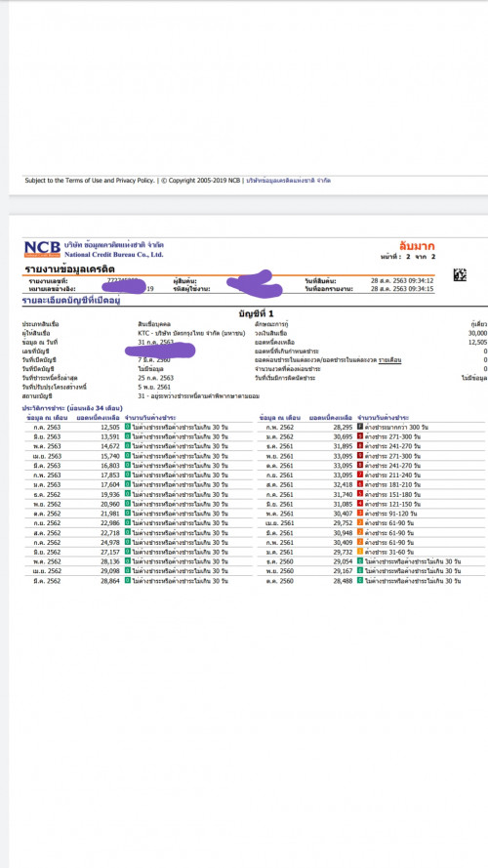The width and height of the screenshot is (488, 868).
Task: Click the underlined รายเดือน text
Action: pyautogui.click(x=390, y=360)
